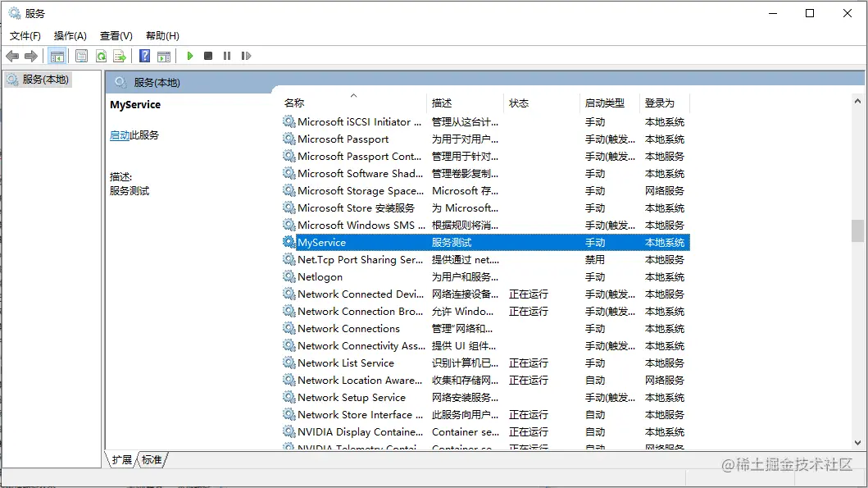Image resolution: width=868 pixels, height=488 pixels.
Task: Select Microsoft iSCSI Initiator service row
Action: tap(486, 121)
